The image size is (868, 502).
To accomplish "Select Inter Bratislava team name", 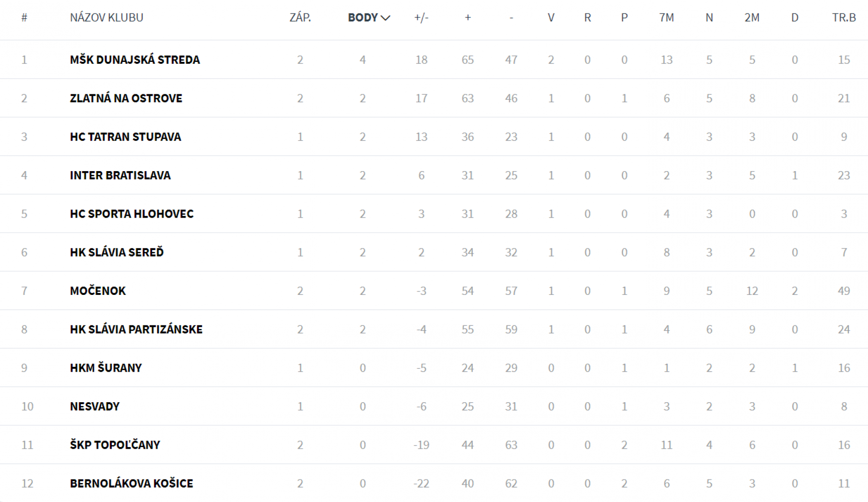I will (120, 175).
